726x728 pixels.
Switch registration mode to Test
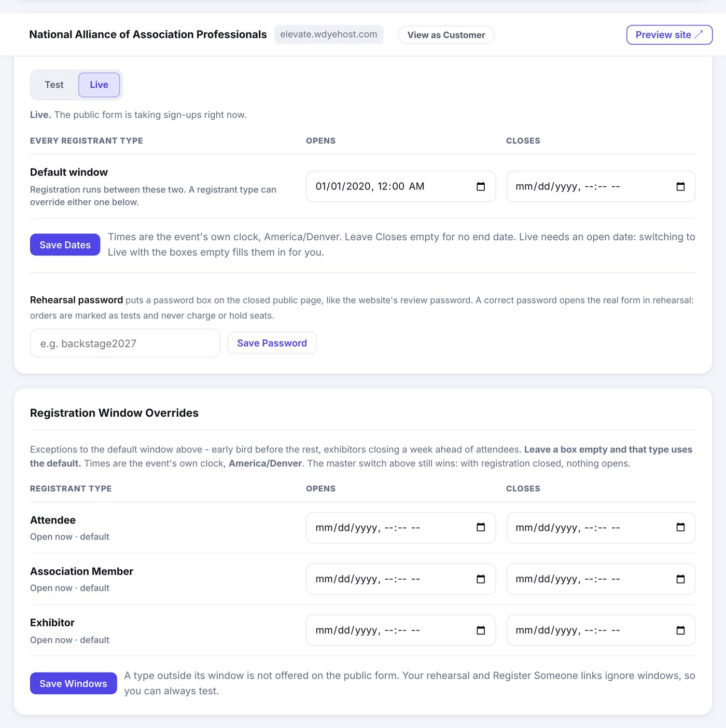(54, 85)
